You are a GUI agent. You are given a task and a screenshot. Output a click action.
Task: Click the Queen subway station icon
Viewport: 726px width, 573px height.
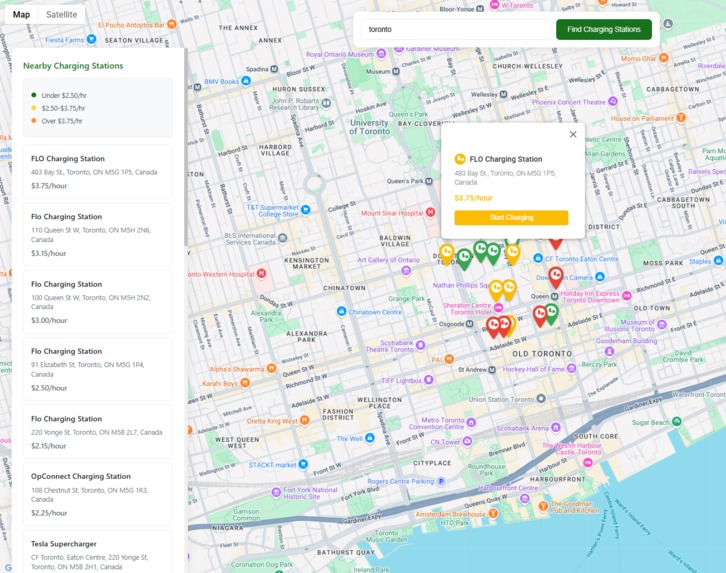tap(554, 296)
